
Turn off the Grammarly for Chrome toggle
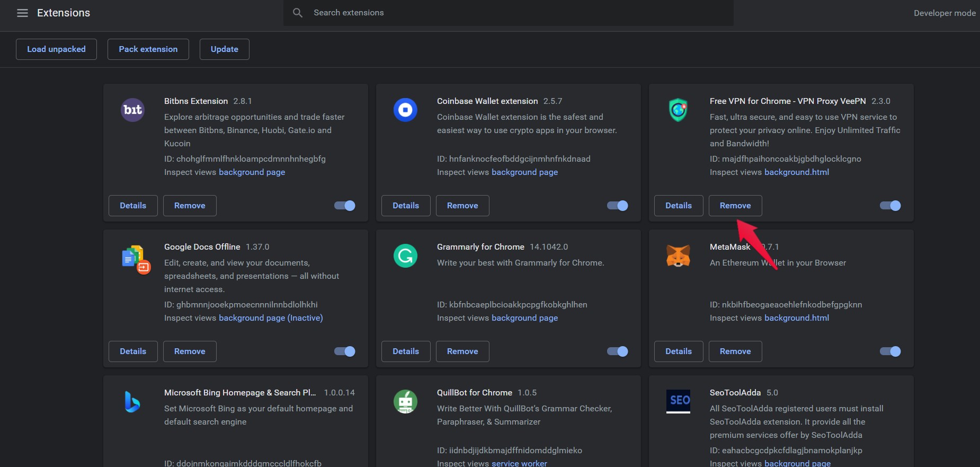coord(618,351)
